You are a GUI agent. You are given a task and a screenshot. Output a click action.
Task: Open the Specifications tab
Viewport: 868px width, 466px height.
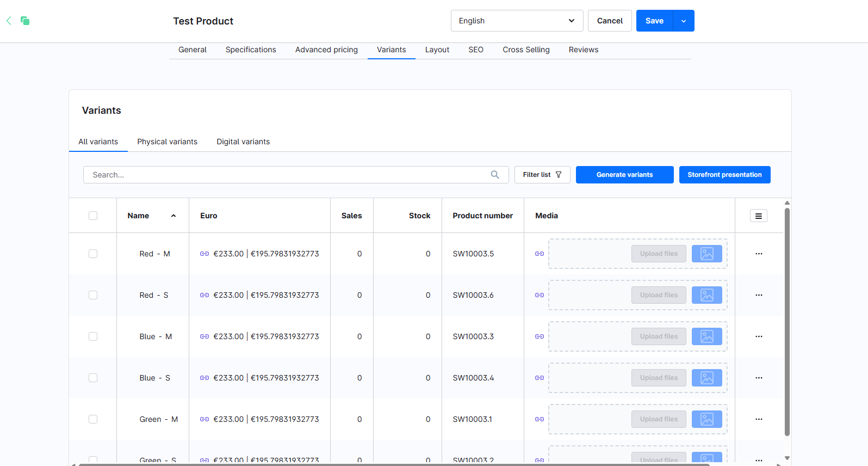[x=251, y=50]
